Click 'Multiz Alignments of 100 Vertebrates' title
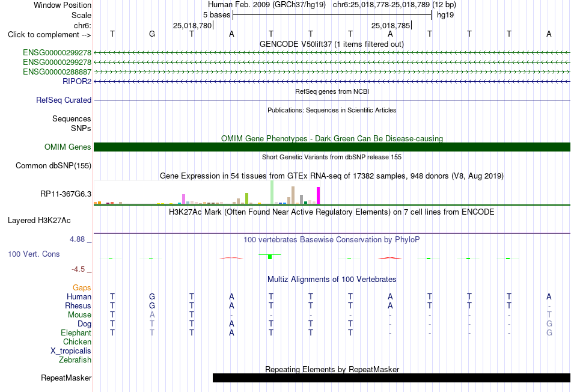 [332, 280]
